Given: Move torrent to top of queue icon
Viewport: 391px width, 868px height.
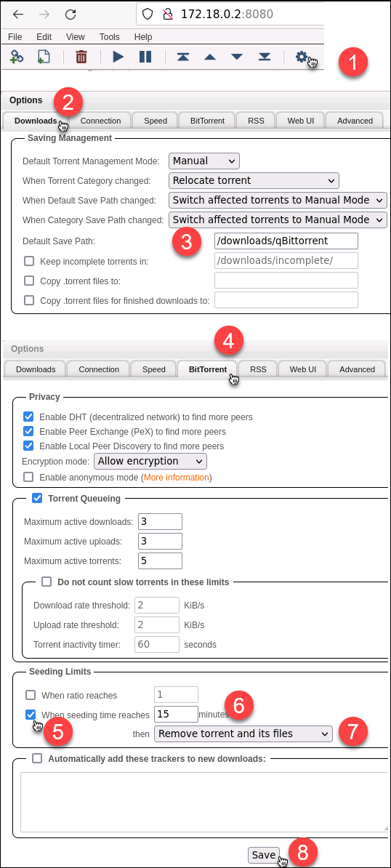Looking at the screenshot, I should coord(183,57).
